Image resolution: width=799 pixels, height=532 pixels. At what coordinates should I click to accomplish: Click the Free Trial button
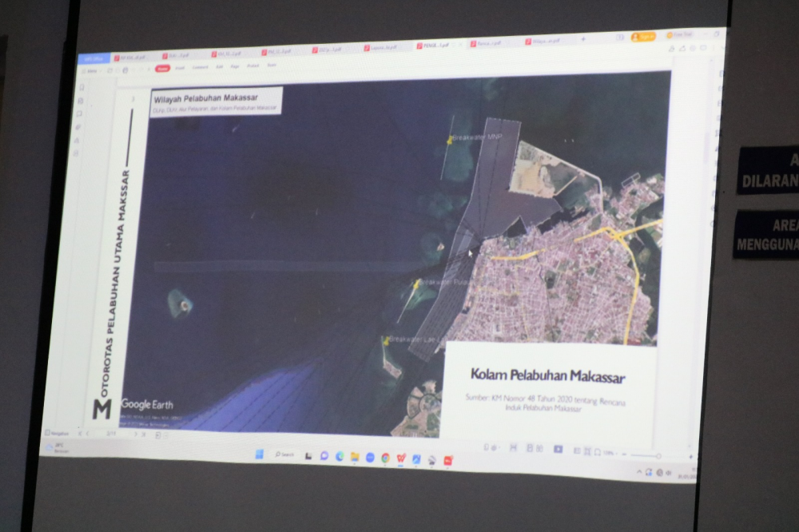tap(679, 34)
